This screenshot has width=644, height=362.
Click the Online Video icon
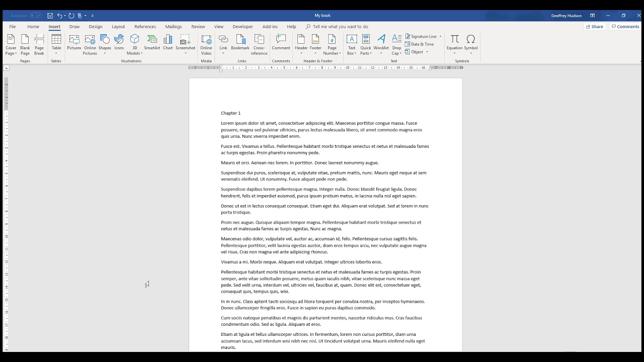tap(206, 45)
